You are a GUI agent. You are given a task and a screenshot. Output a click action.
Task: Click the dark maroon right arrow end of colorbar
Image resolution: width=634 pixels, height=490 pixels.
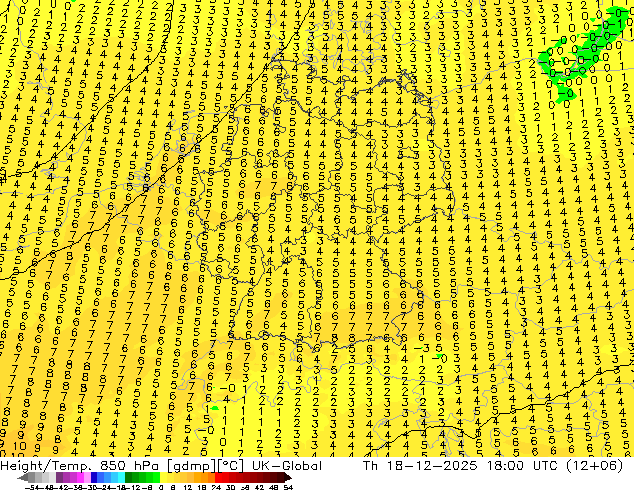[288, 478]
